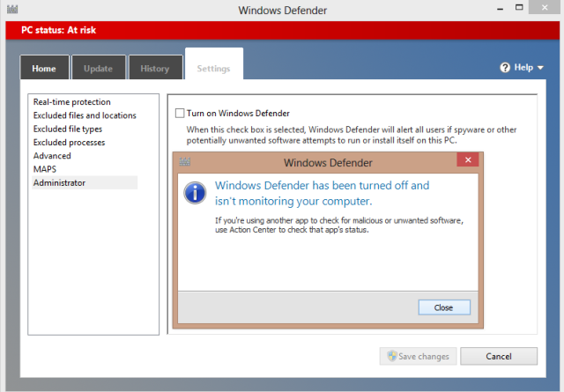Maximize the Windows Defender main window
564x392 pixels.
pos(519,8)
